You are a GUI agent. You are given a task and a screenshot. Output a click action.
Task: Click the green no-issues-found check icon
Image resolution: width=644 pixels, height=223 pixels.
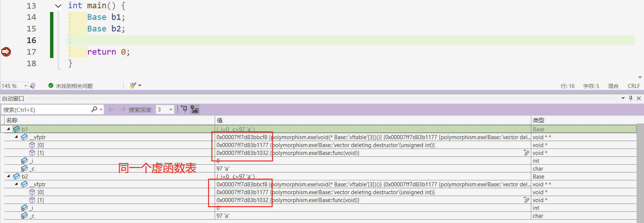(51, 86)
